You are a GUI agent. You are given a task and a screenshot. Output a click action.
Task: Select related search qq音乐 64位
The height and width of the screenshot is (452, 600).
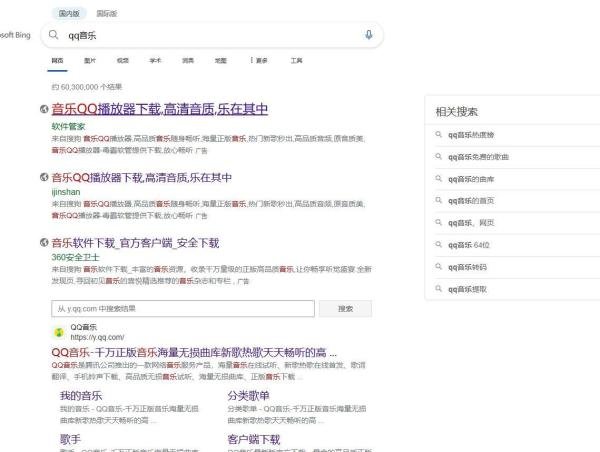pyautogui.click(x=469, y=245)
